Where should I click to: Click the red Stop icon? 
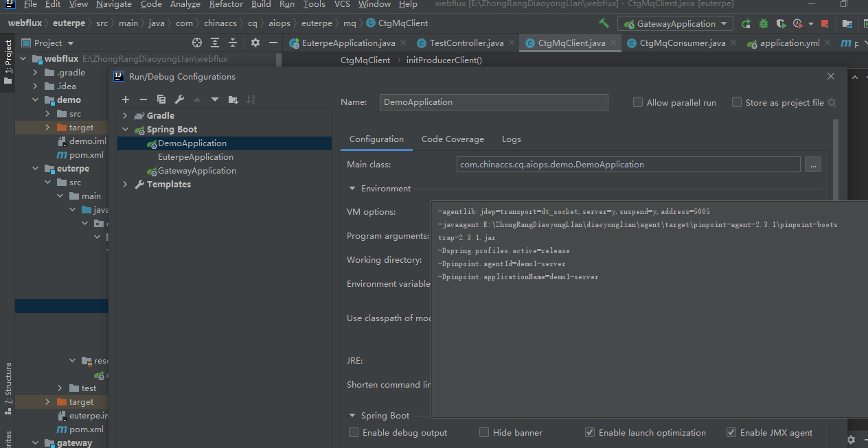pos(824,24)
